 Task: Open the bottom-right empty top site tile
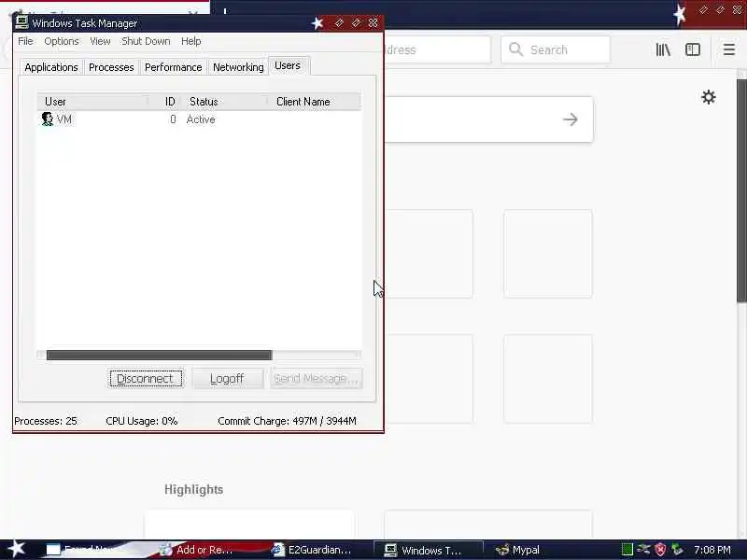point(548,379)
